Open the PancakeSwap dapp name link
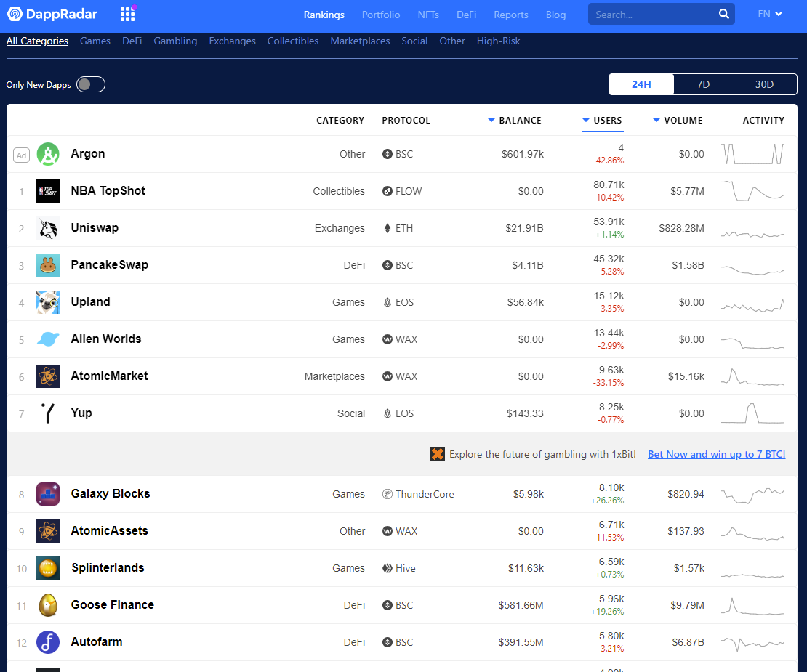This screenshot has width=807, height=672. pyautogui.click(x=110, y=264)
